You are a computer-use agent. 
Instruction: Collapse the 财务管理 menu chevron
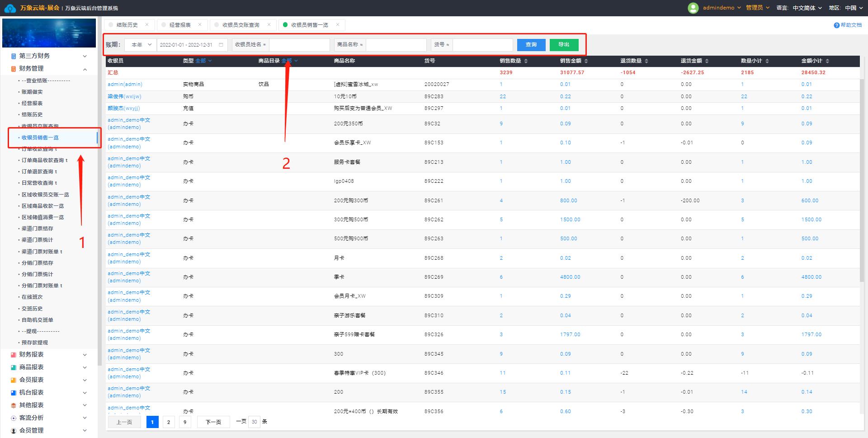(x=85, y=69)
